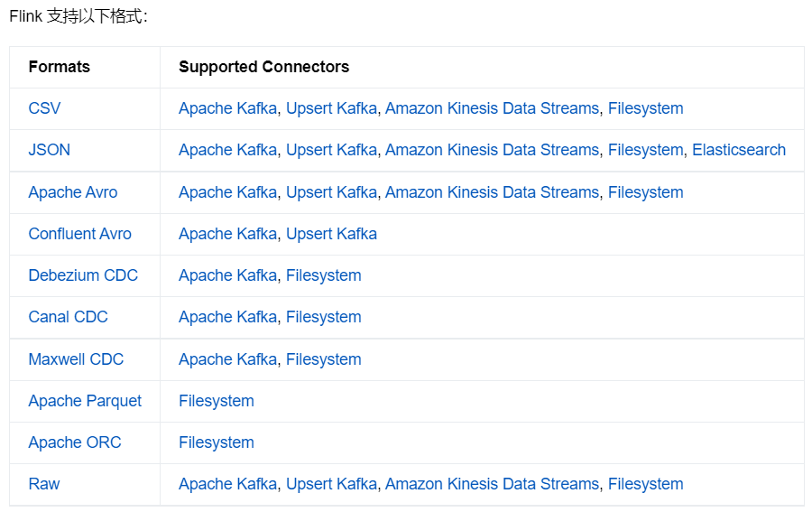Click Apache Kafka in the CSV row
The image size is (812, 512).
point(227,108)
